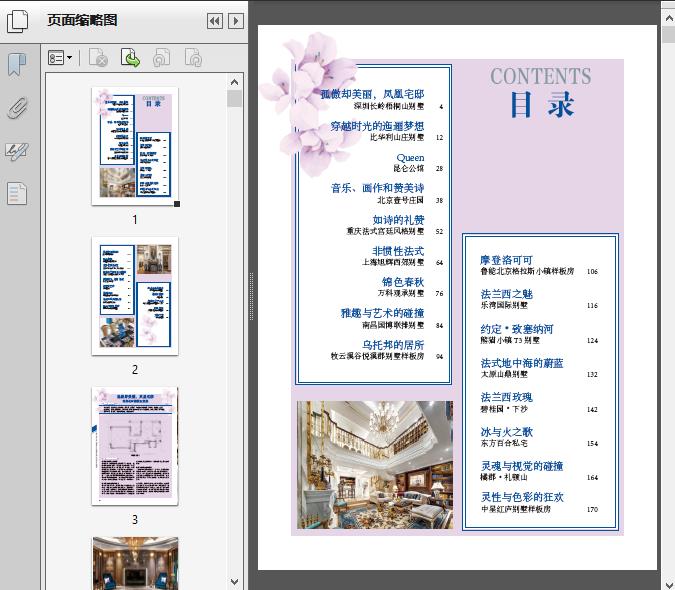Select page 2 thumbnail
675x590 pixels.
135,295
